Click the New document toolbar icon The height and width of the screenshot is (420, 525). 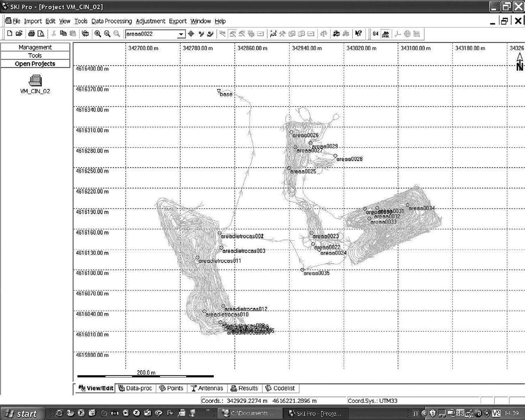click(x=10, y=33)
